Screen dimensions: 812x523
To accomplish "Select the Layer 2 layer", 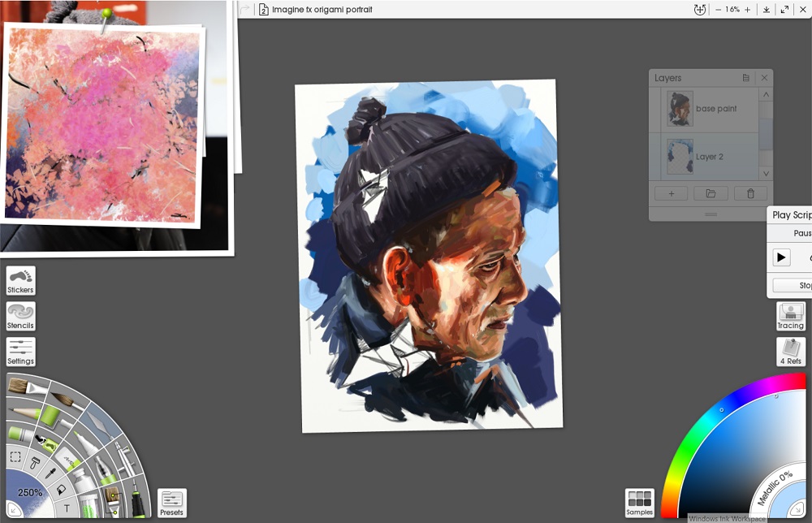I will click(x=710, y=157).
